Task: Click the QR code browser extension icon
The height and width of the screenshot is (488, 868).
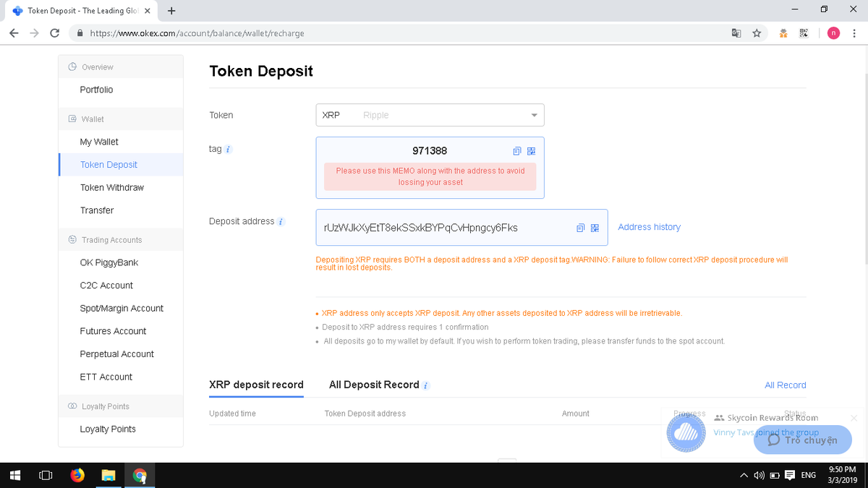Action: point(804,33)
